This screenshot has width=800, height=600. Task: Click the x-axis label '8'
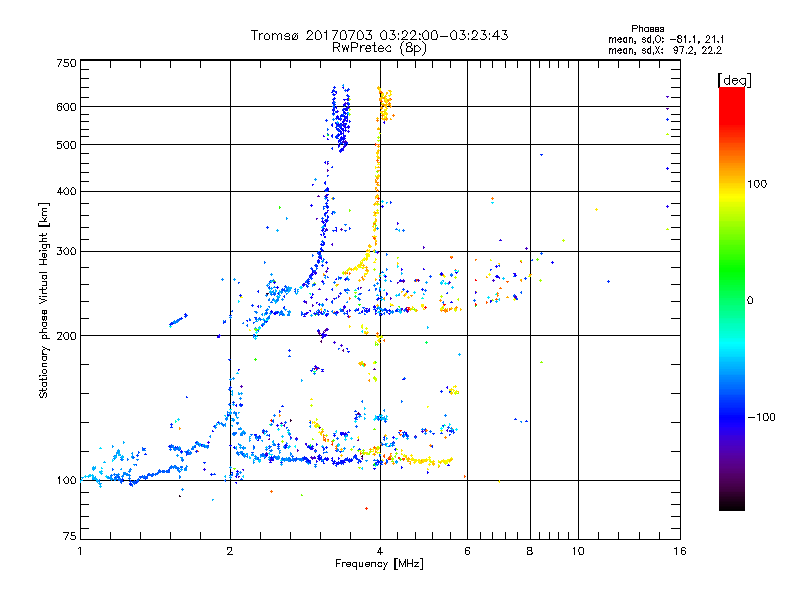[530, 551]
